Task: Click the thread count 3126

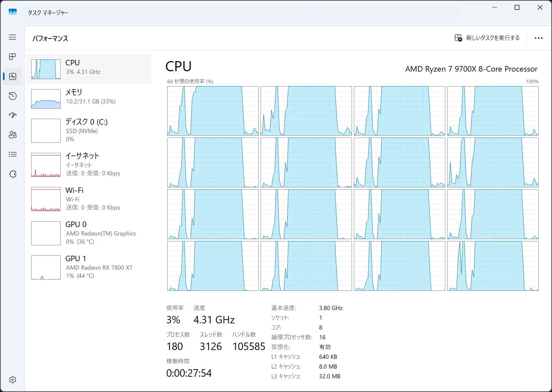Action: click(211, 346)
